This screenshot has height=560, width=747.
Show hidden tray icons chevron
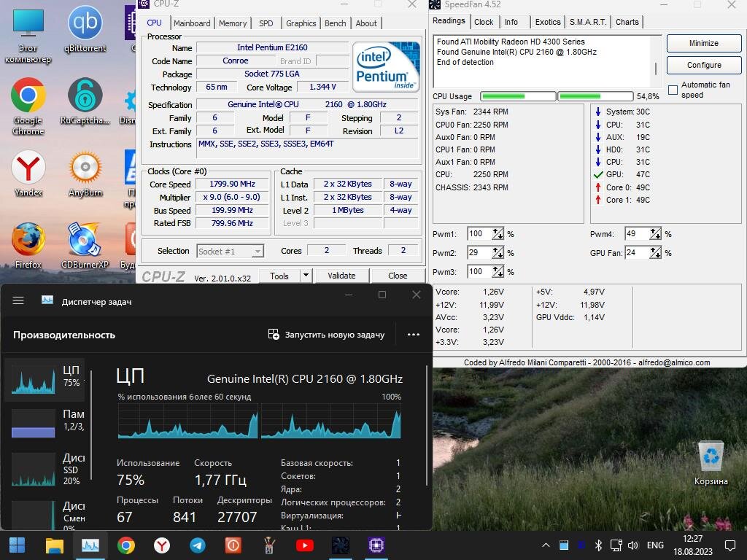(546, 545)
